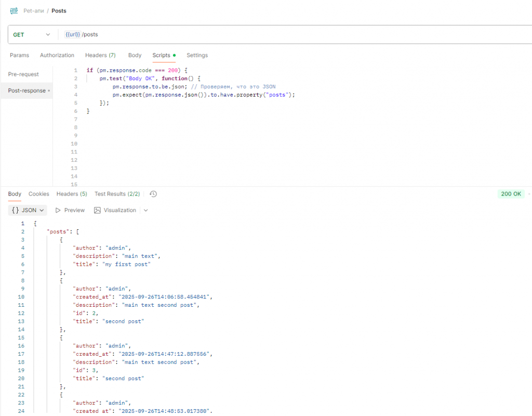The width and height of the screenshot is (532, 416).
Task: Select the Pre-request script section
Action: (23, 74)
